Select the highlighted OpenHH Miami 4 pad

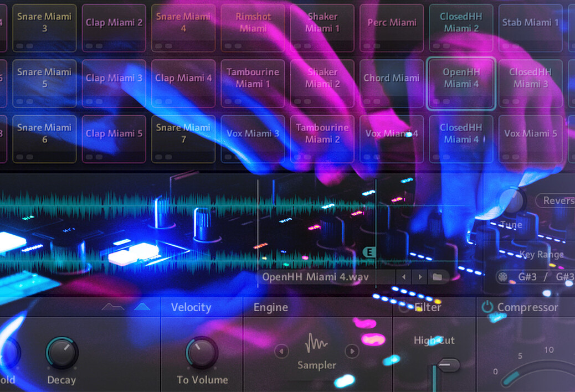[x=461, y=84]
